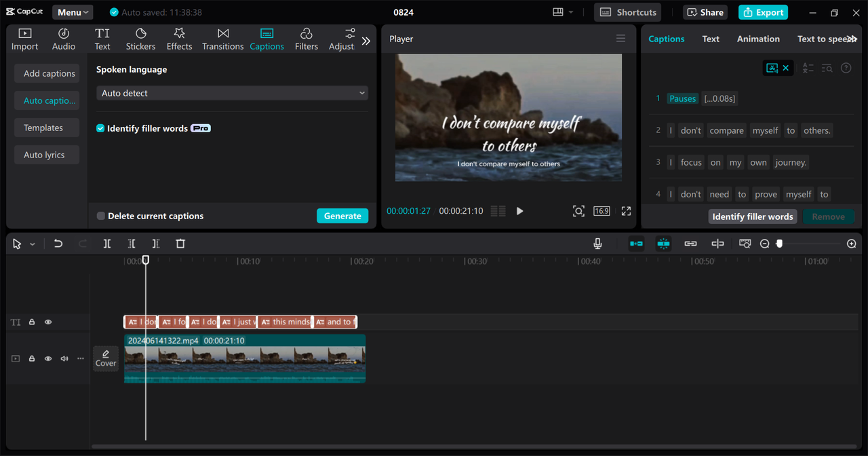Image resolution: width=868 pixels, height=456 pixels.
Task: Click the timeline zoom slider handle
Action: [x=779, y=244]
